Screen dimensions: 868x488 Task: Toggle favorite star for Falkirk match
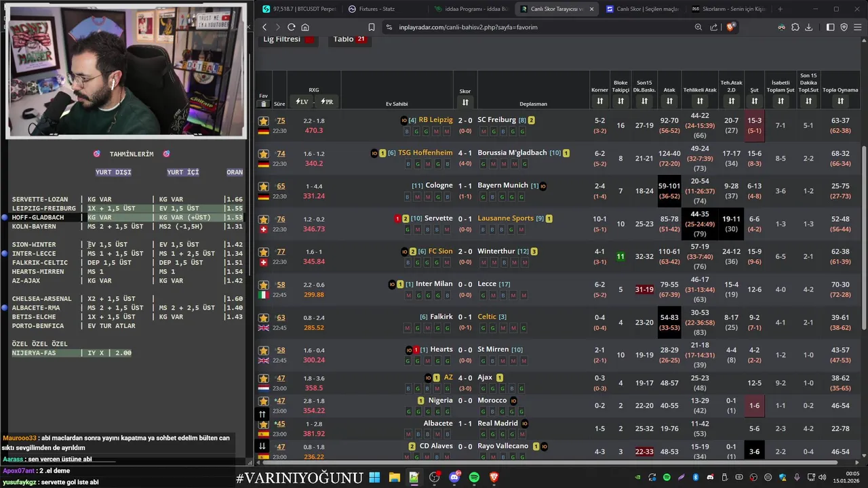tap(264, 318)
